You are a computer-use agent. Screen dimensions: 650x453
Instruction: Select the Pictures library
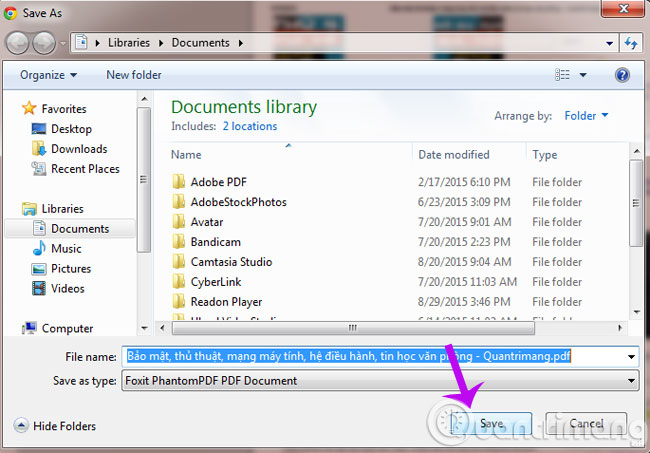[x=71, y=269]
